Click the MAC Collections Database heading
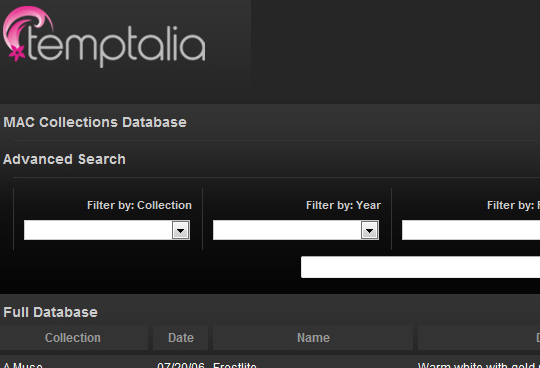The height and width of the screenshot is (368, 540). pyautogui.click(x=95, y=122)
